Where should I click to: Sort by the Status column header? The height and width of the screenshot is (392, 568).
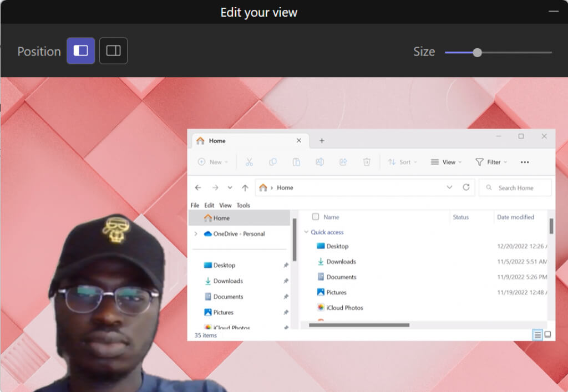[461, 217]
